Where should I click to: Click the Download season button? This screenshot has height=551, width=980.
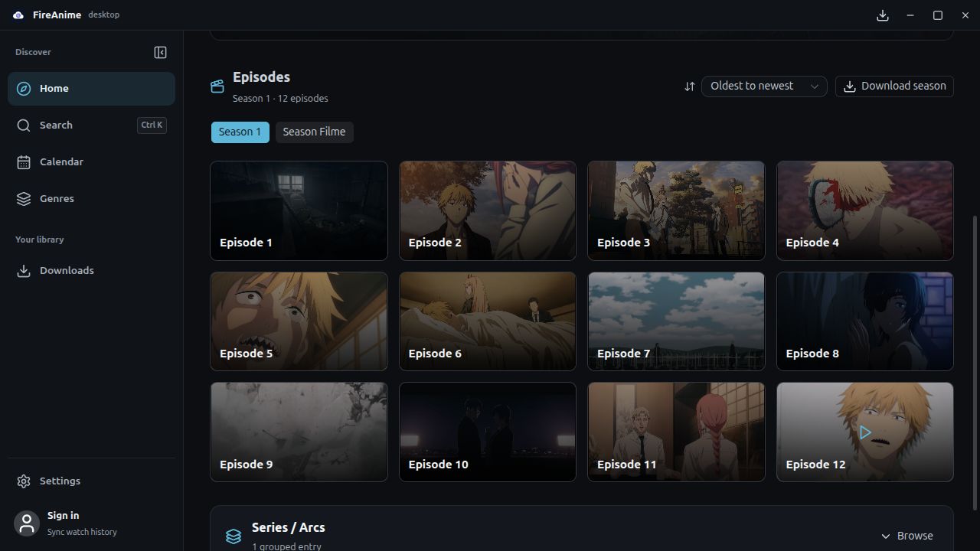tap(894, 86)
